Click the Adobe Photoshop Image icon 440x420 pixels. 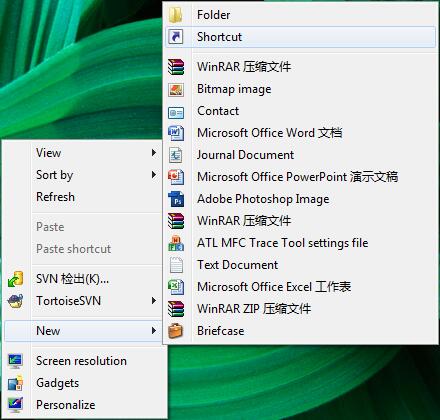176,199
